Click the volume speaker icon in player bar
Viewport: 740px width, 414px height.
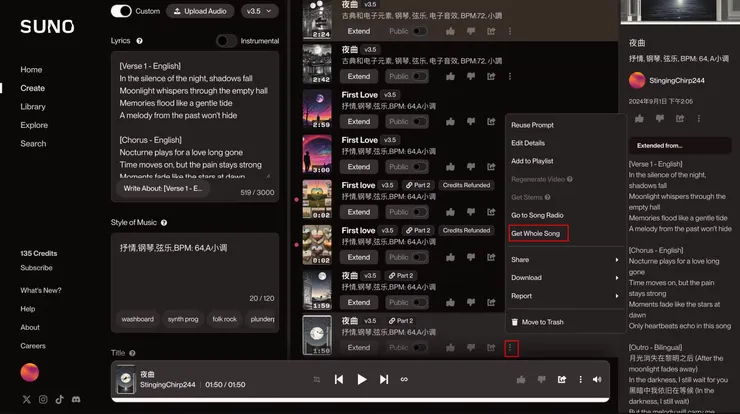pyautogui.click(x=597, y=380)
